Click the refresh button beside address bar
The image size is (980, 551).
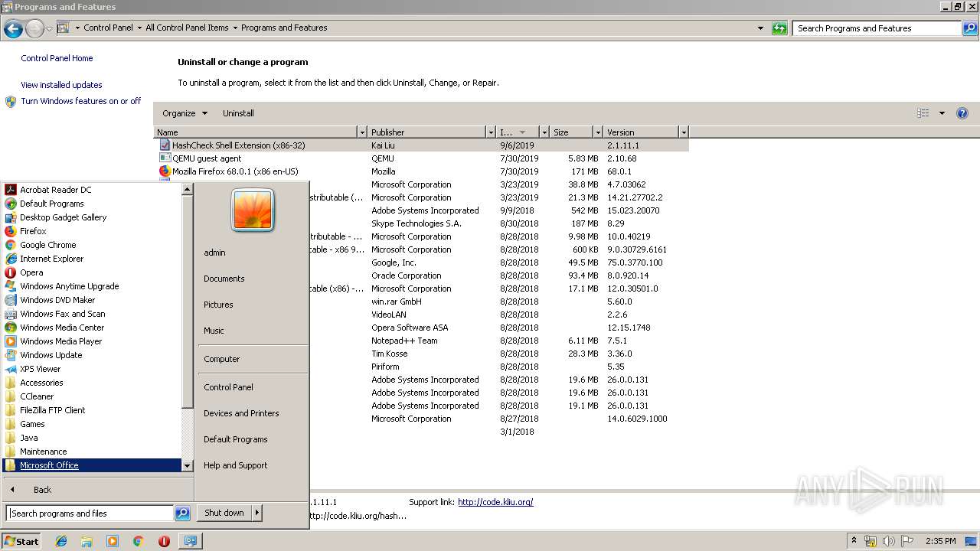tap(779, 28)
